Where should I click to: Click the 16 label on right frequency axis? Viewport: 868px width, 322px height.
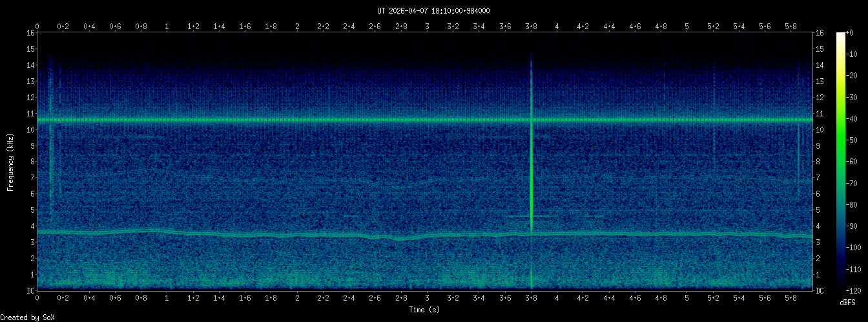pyautogui.click(x=820, y=33)
